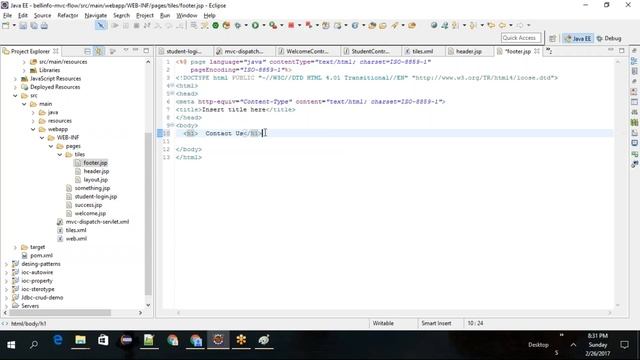
Task: Expand the target folder node
Action: pos(15,247)
